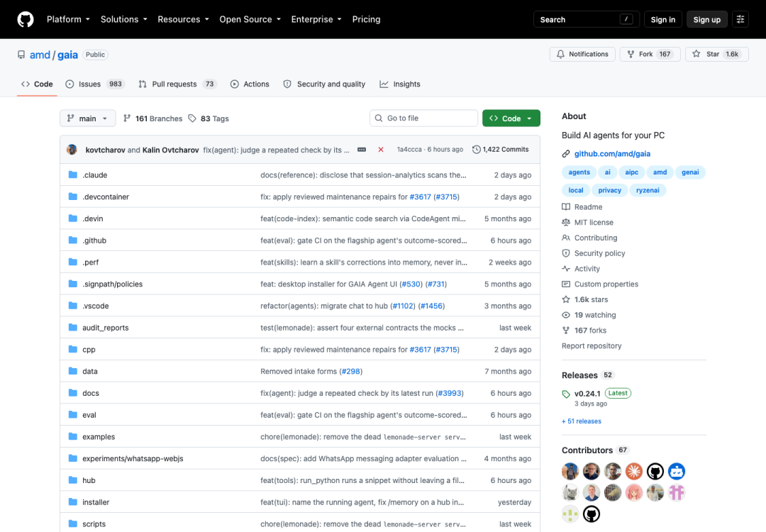Click the Sign up button

tap(706, 20)
